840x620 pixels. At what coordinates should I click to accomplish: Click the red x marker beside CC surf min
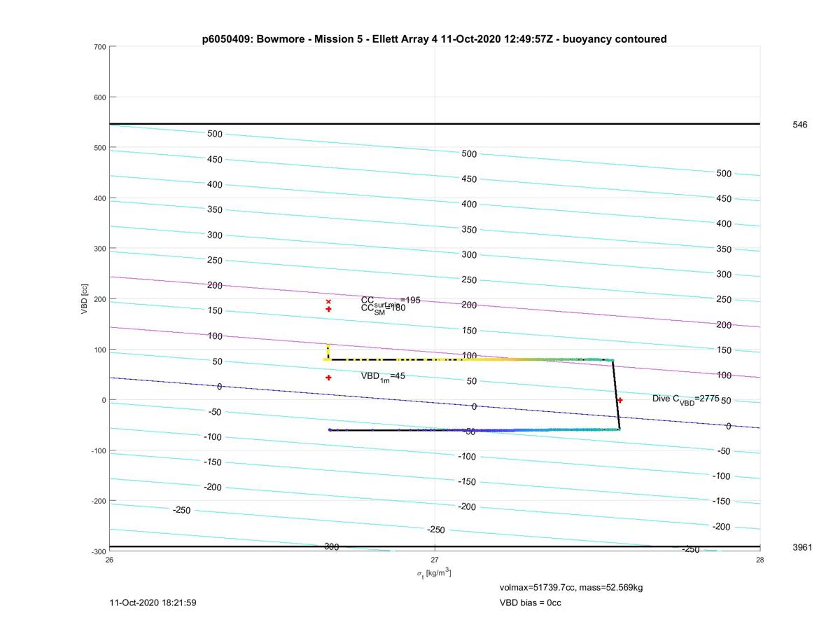click(328, 302)
